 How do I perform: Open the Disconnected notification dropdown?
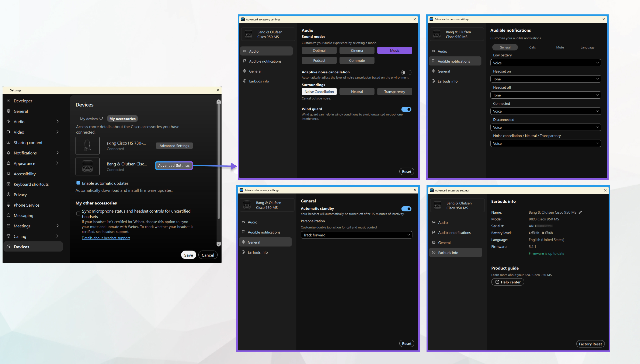pos(546,127)
